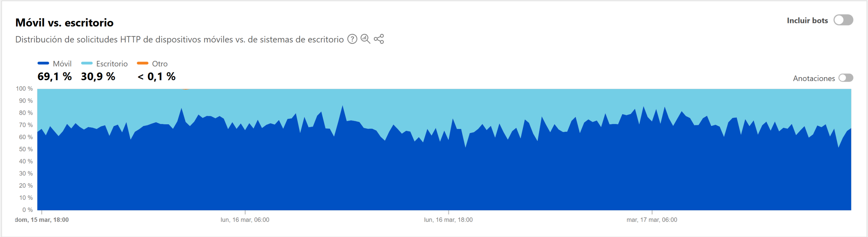Viewport: 868px width, 237px height.
Task: Open the help question mark icon
Action: 352,39
